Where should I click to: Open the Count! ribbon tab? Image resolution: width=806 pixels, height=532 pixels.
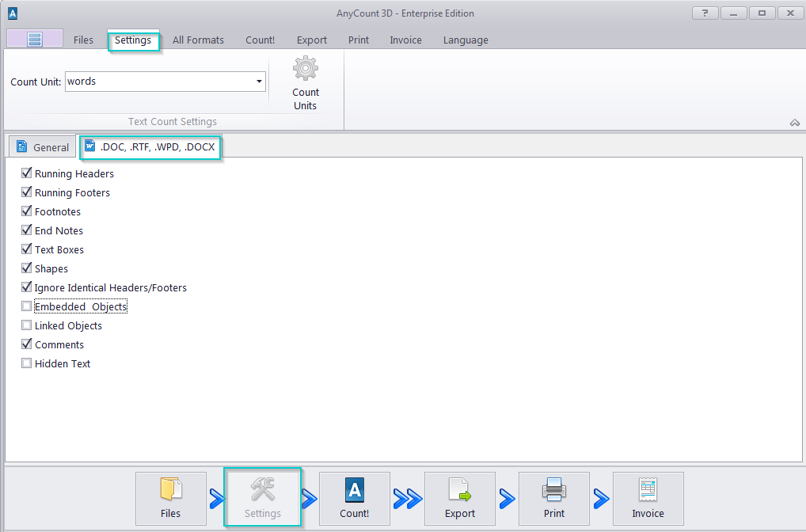click(260, 40)
